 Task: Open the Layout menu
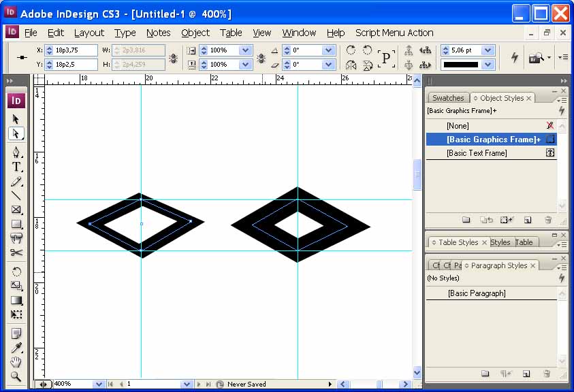[x=89, y=33]
